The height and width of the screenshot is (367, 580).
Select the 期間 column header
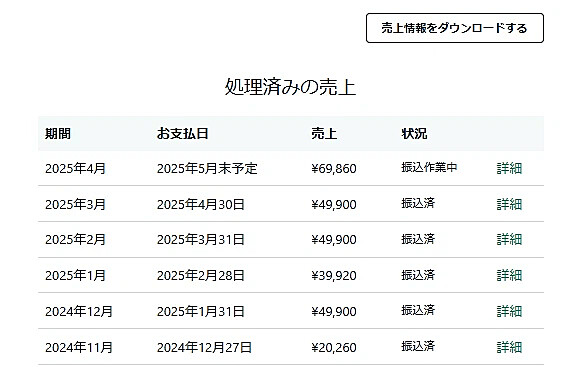[58, 134]
